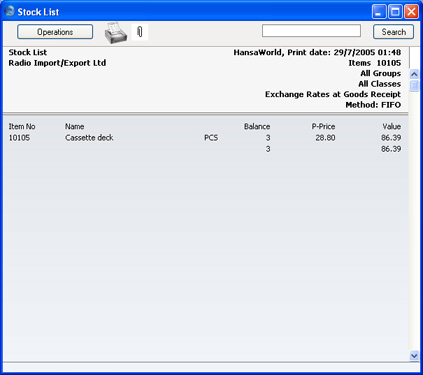423x375 pixels.
Task: Select item number 10105 in the row
Action: click(x=19, y=138)
